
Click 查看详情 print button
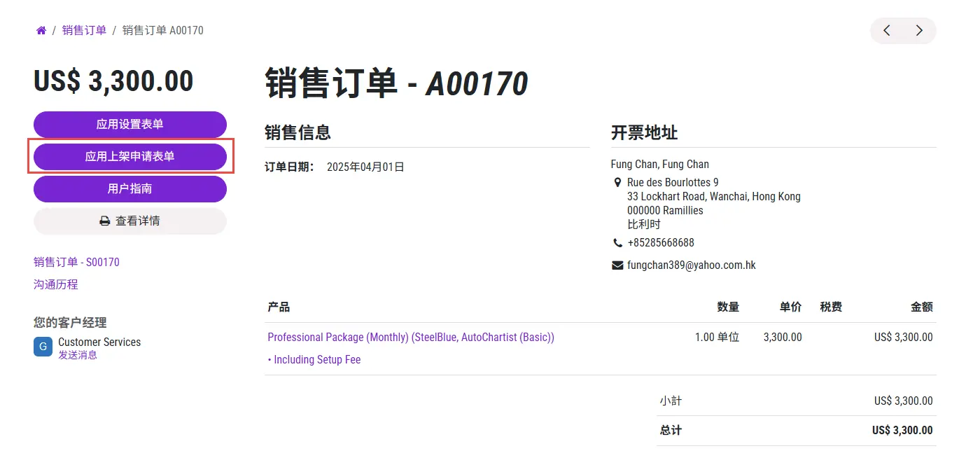[130, 221]
